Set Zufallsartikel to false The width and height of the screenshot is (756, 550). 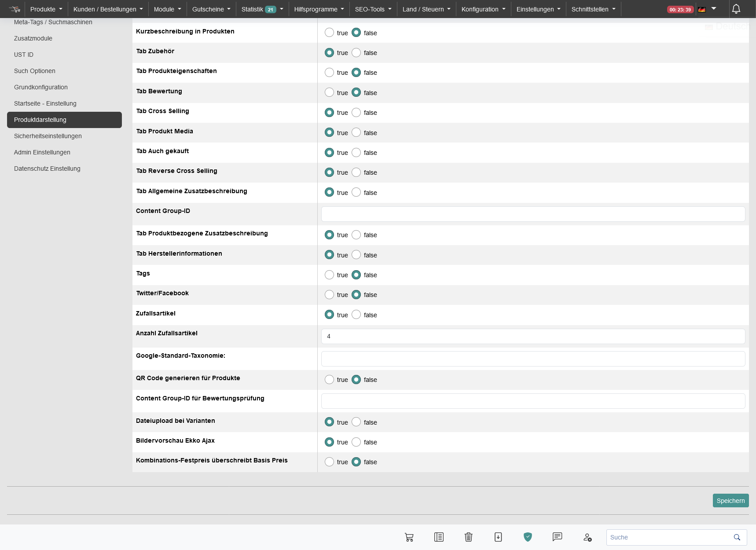coord(356,315)
